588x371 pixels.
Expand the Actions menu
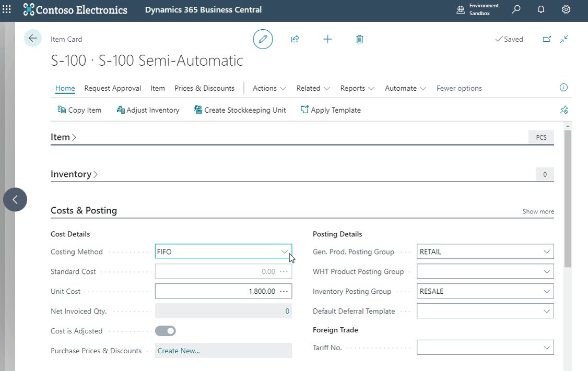269,88
